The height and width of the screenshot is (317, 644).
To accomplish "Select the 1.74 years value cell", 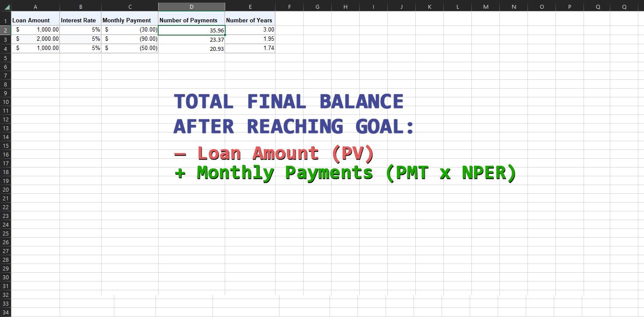I will pyautogui.click(x=250, y=48).
